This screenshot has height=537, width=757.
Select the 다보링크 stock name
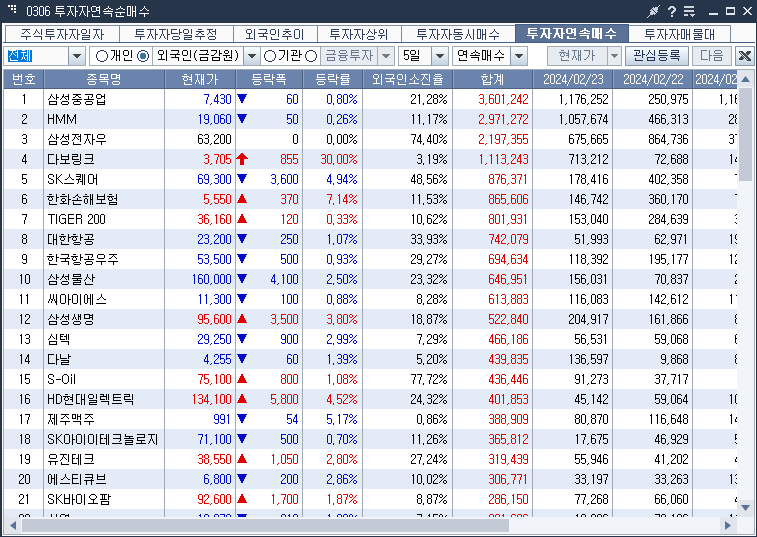[70, 159]
